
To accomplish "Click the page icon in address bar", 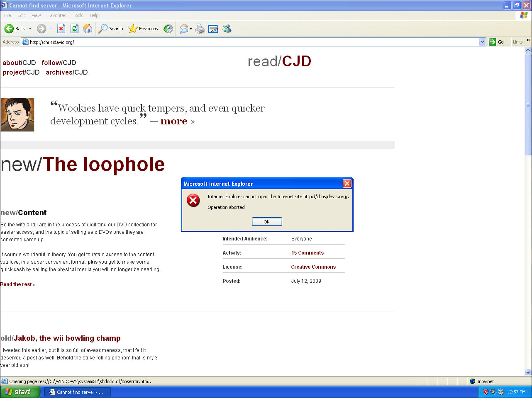I will tap(25, 42).
